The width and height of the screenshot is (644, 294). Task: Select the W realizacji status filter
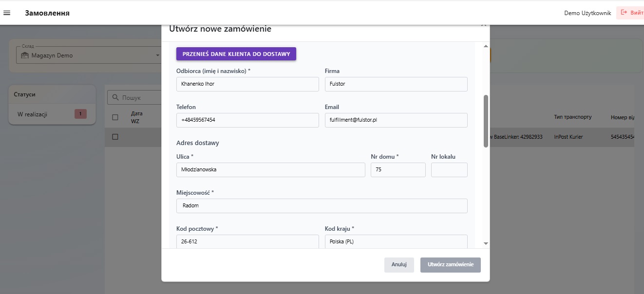pyautogui.click(x=52, y=114)
